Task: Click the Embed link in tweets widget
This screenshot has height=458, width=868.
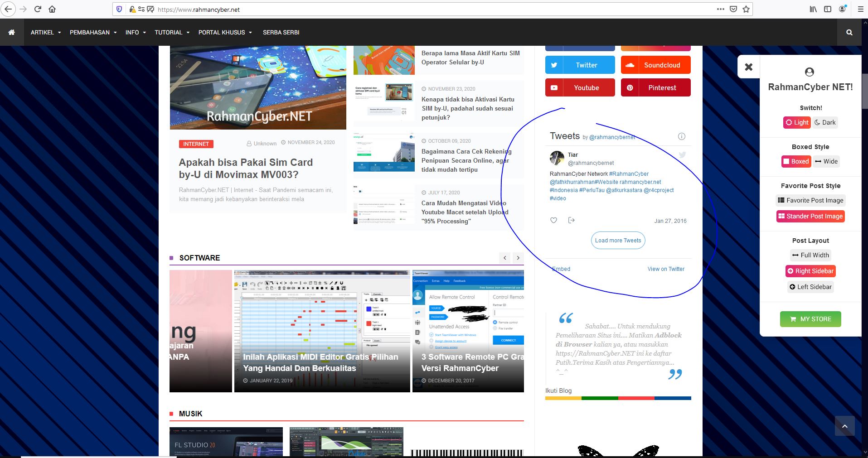Action: tap(561, 269)
